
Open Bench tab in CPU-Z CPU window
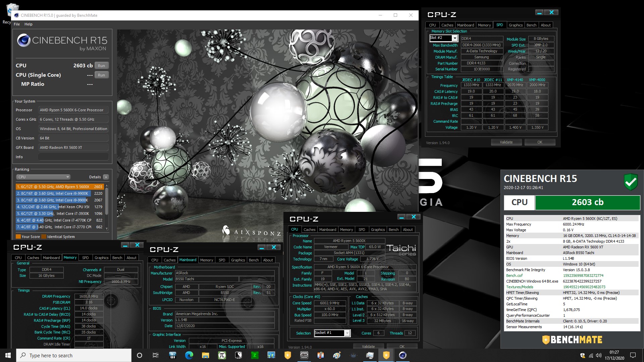click(393, 230)
